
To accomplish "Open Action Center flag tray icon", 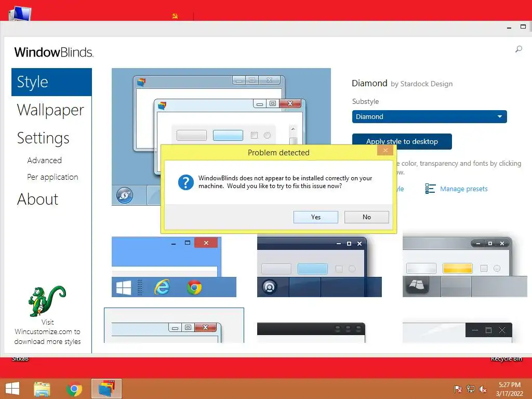I will click(x=458, y=389).
